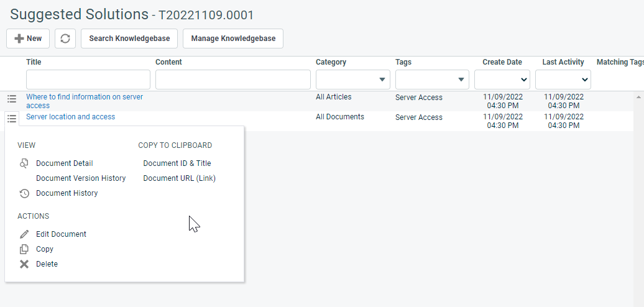
Task: Click the Document History clock icon
Action: click(24, 193)
